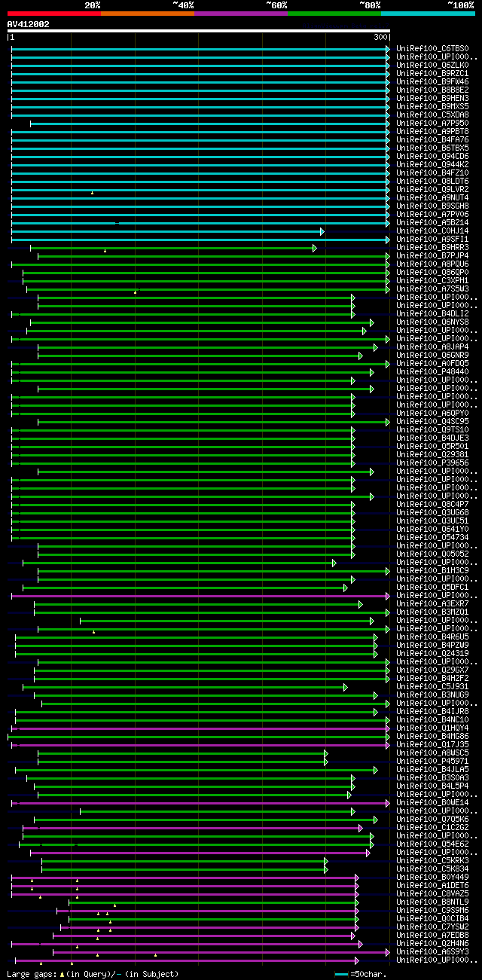The width and height of the screenshot is (482, 980).
Task: Click hit UniRef100_A6S9Y3
Action: [x=432, y=952]
